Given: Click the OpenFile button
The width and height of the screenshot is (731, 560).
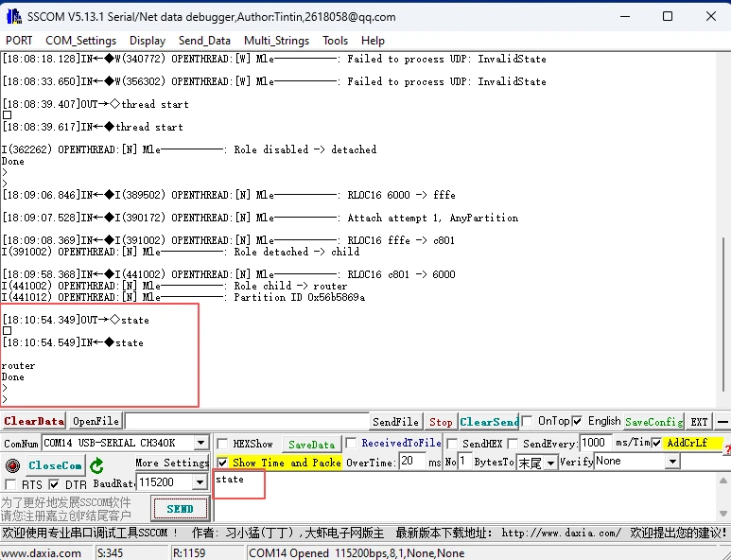Looking at the screenshot, I should [96, 421].
